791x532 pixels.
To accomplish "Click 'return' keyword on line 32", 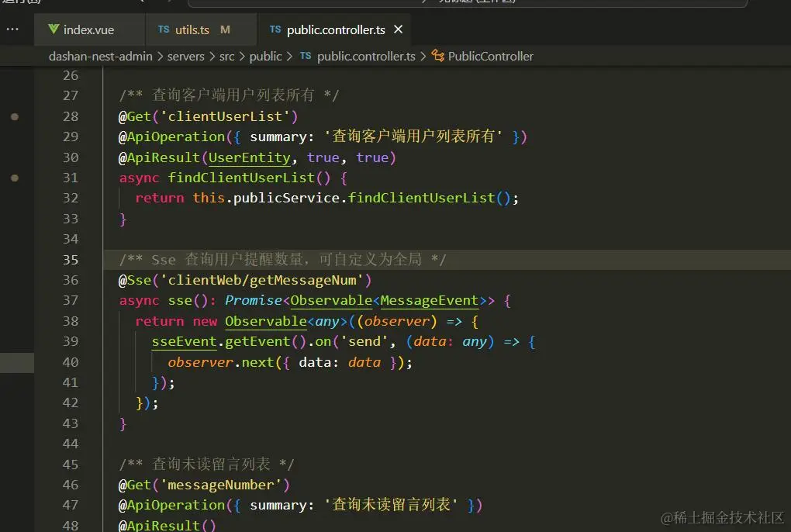I will [160, 198].
